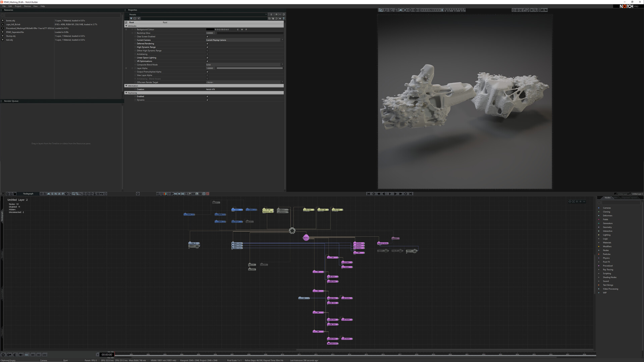Click the star-shaped root node icon

click(292, 231)
